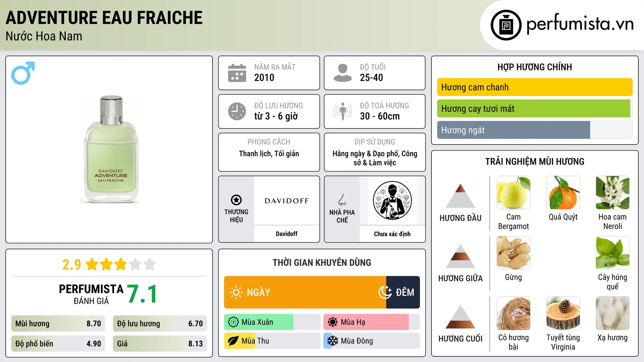The width and height of the screenshot is (644, 362).
Task: Click the Mùa Thu season bar
Action: click(x=272, y=341)
